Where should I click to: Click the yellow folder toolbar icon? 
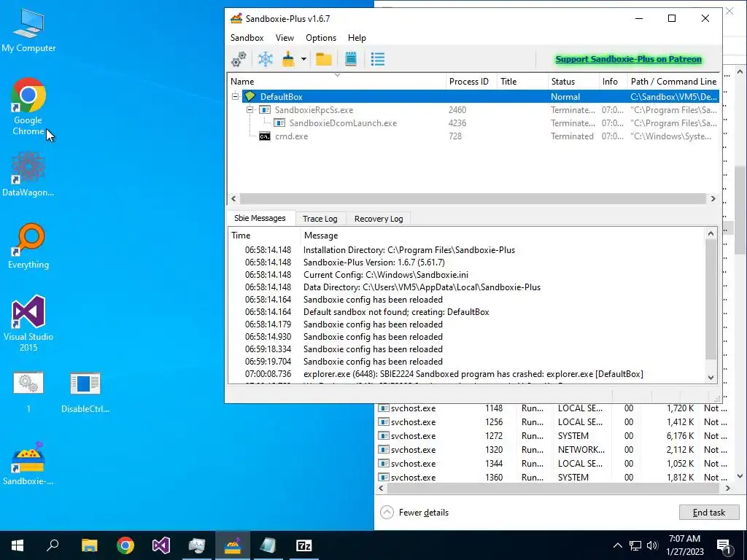[x=324, y=59]
